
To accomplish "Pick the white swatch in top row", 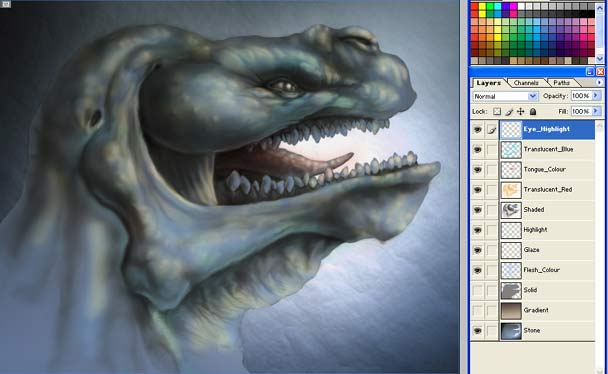I will (x=522, y=6).
